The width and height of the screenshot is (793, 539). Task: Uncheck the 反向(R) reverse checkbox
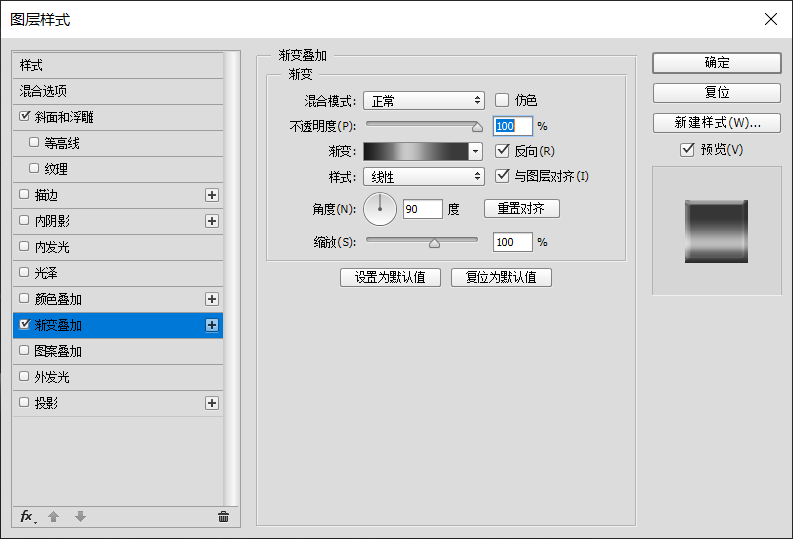click(x=502, y=151)
